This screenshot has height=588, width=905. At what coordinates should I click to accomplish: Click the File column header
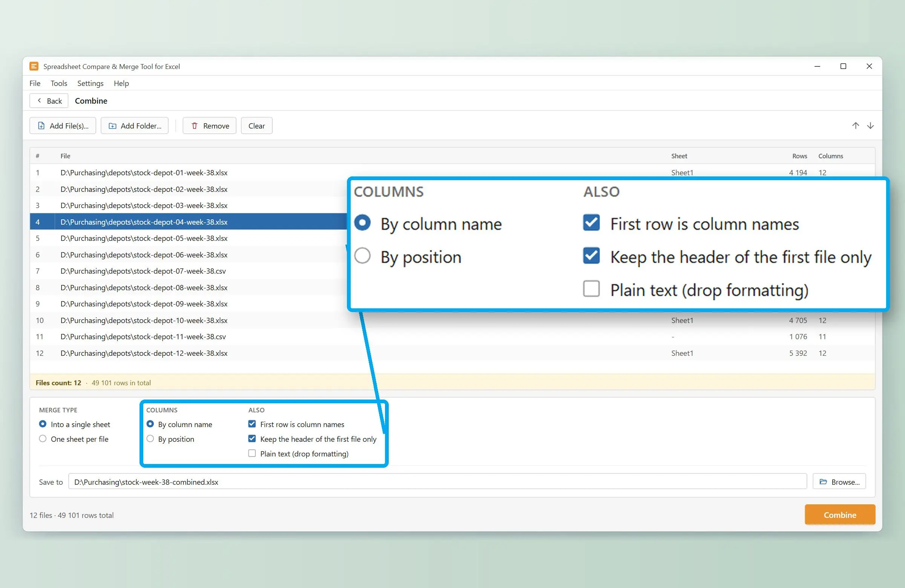pyautogui.click(x=65, y=156)
